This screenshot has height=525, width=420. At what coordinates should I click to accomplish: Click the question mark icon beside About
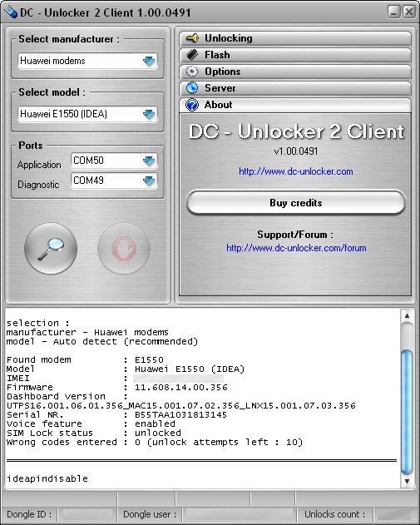click(192, 105)
